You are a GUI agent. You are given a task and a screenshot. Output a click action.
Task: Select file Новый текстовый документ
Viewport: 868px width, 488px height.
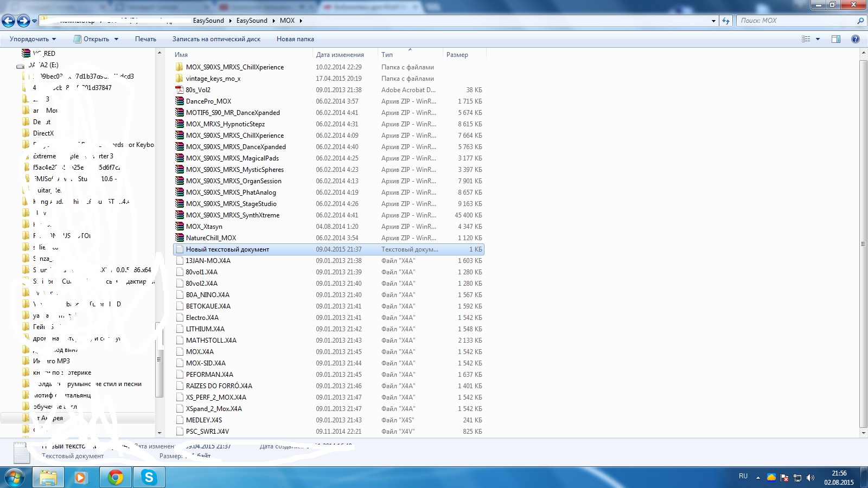(328, 249)
